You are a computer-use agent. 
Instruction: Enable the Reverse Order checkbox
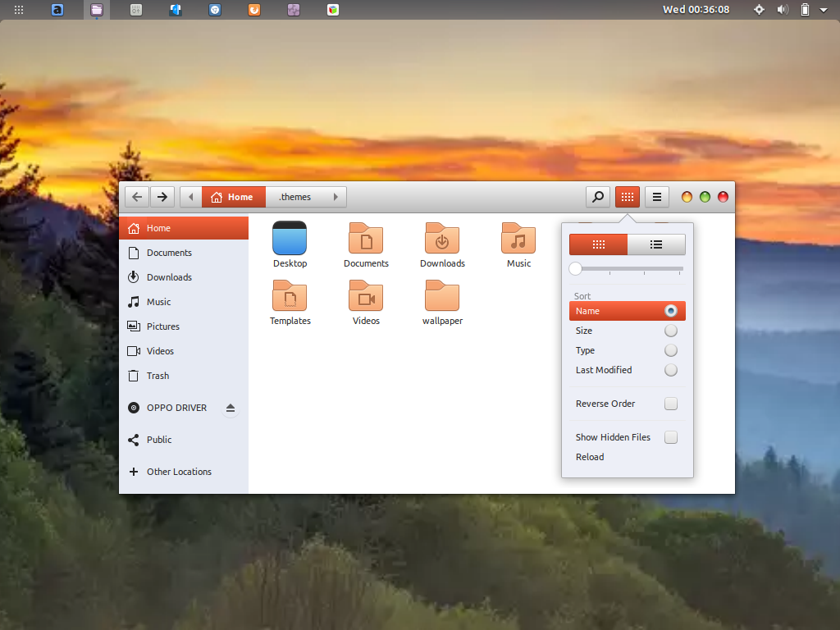(x=671, y=404)
